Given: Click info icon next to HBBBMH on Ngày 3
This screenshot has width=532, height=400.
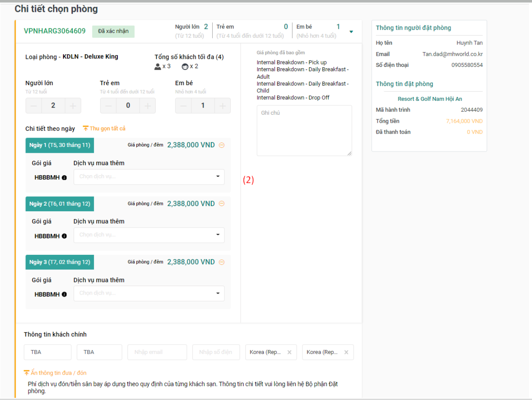Looking at the screenshot, I should click(x=64, y=295).
